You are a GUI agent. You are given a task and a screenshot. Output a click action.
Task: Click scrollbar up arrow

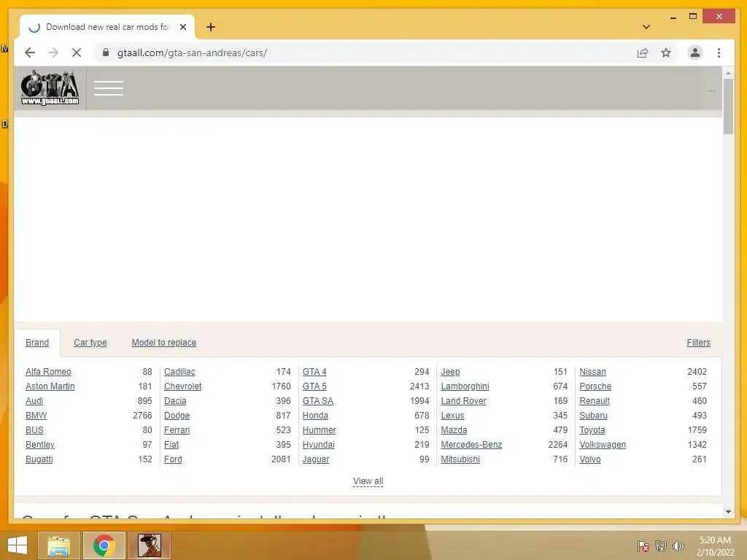(728, 74)
